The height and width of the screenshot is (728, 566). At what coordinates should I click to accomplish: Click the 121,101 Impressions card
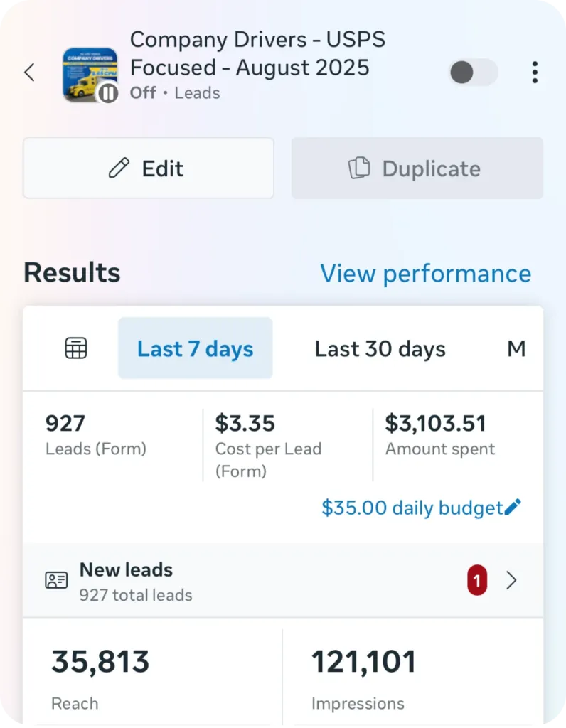pyautogui.click(x=412, y=677)
